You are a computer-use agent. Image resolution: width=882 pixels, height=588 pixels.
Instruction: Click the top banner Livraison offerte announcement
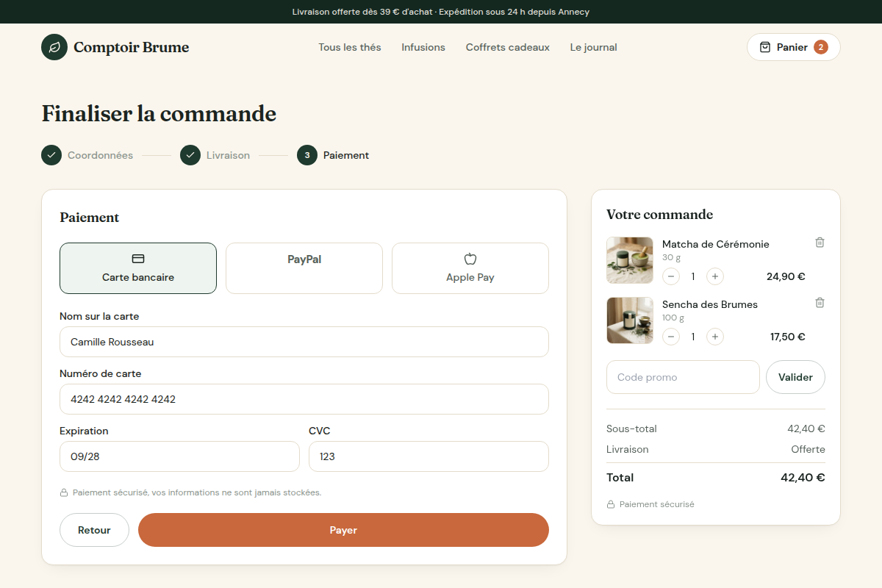click(x=441, y=12)
